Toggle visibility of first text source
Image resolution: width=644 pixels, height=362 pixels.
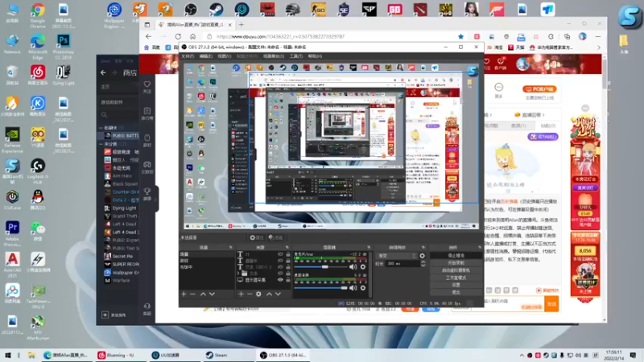(x=280, y=254)
